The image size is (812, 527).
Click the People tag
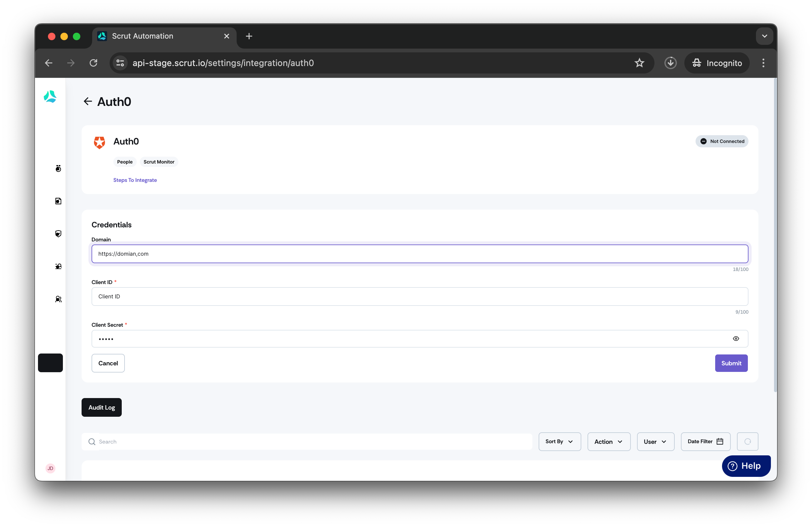125,162
